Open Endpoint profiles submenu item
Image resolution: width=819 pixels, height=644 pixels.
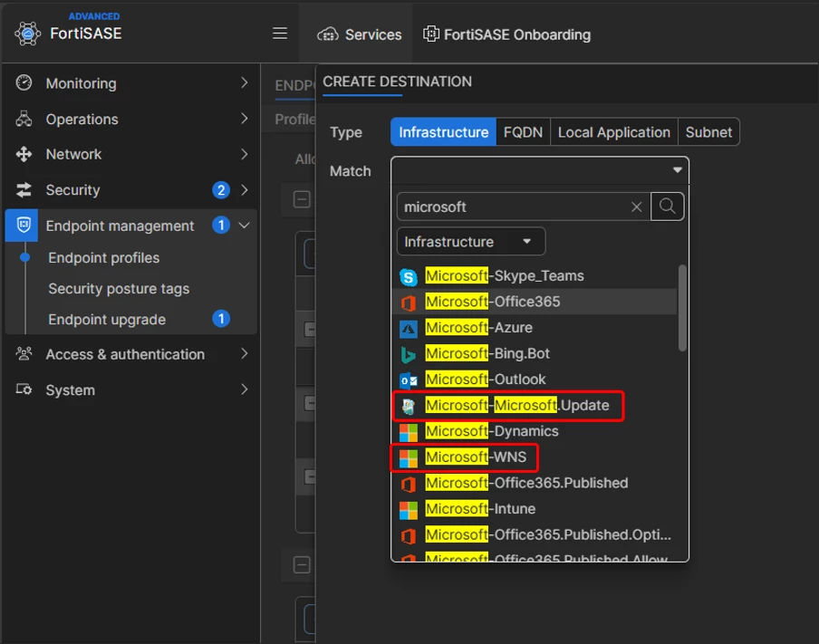(x=104, y=257)
